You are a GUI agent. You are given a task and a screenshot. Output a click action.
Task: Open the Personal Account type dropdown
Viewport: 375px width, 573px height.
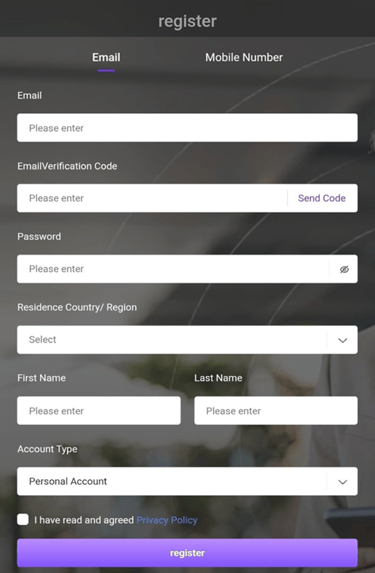(x=187, y=481)
